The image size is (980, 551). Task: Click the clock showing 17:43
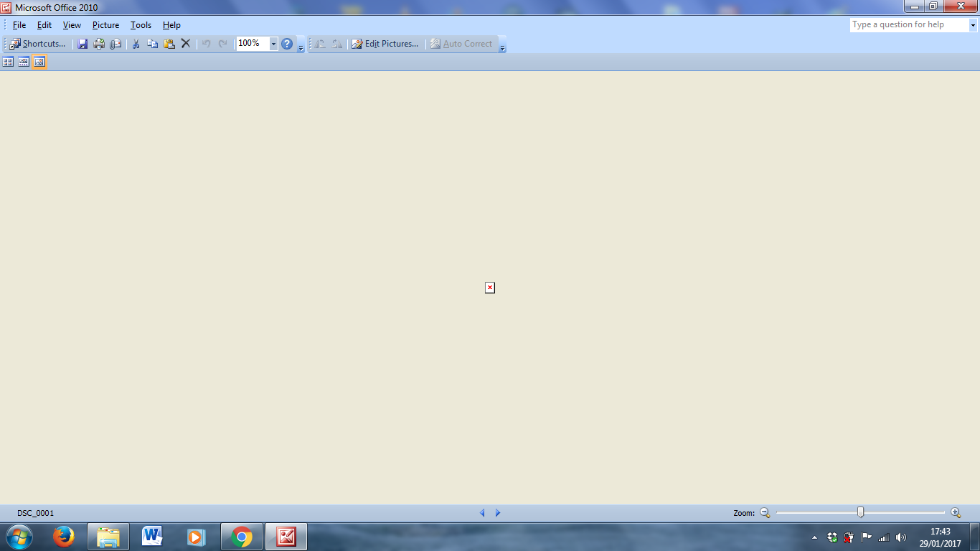(940, 532)
